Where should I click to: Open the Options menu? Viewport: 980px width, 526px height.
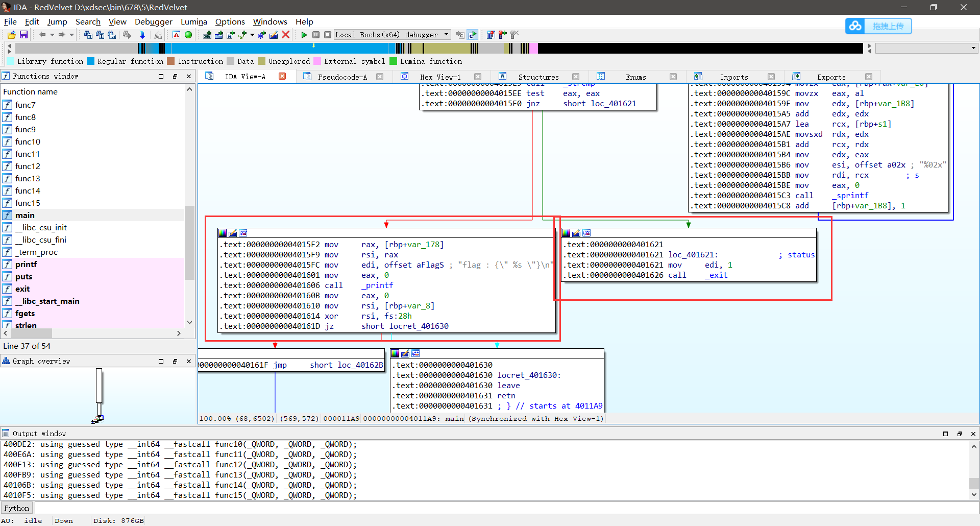[230, 21]
